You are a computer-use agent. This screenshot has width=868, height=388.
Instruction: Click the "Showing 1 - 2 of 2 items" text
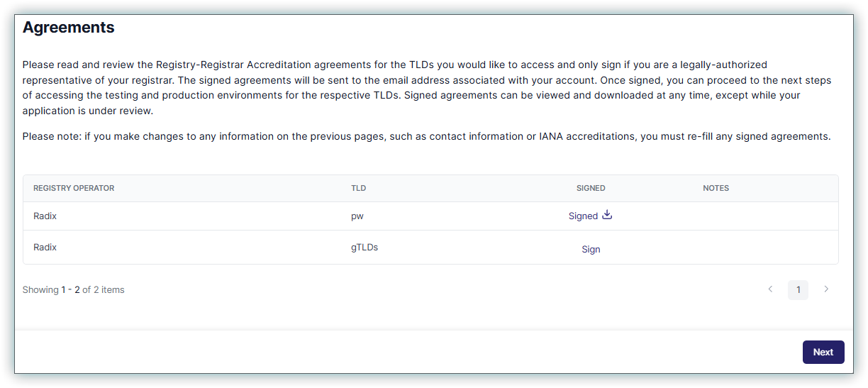tap(73, 289)
